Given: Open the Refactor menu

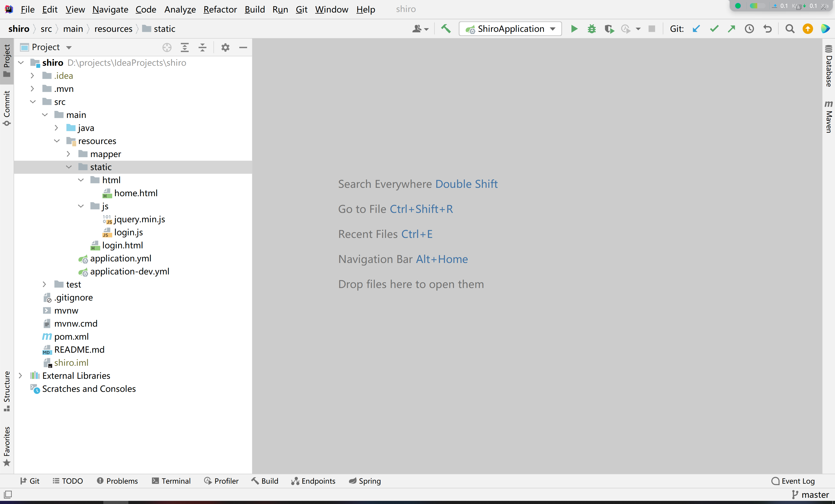Looking at the screenshot, I should pos(220,9).
